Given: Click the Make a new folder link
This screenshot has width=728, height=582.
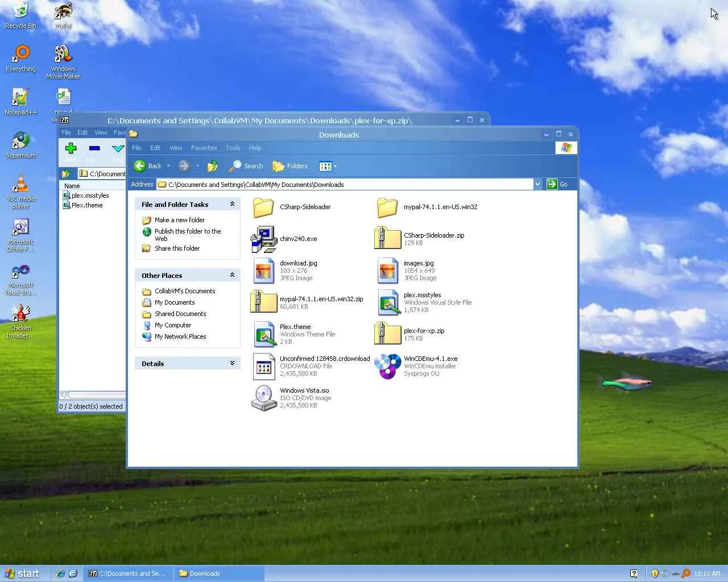Looking at the screenshot, I should coord(180,220).
